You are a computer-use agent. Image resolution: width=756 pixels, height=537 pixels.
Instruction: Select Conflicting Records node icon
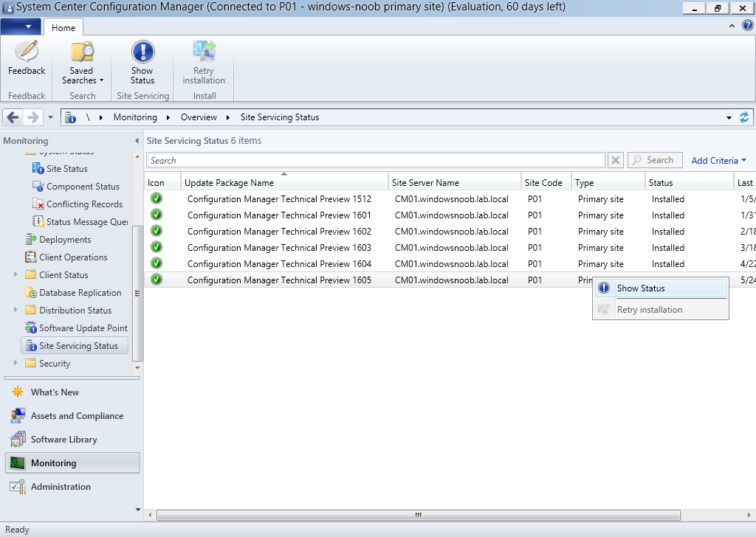click(x=38, y=204)
